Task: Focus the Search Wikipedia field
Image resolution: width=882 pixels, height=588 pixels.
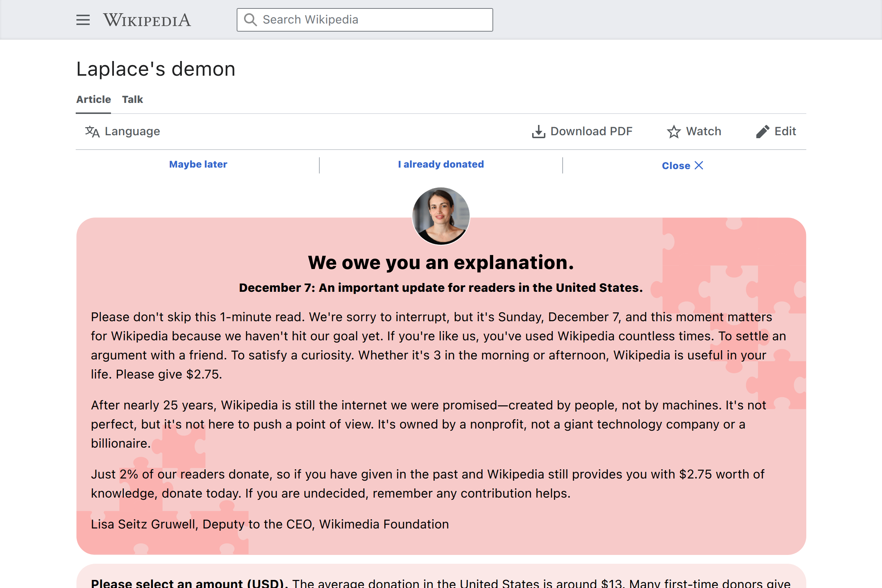Action: pyautogui.click(x=365, y=20)
